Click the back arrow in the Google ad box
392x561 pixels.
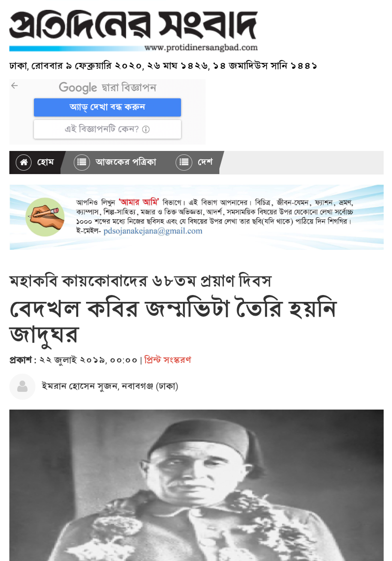15,86
